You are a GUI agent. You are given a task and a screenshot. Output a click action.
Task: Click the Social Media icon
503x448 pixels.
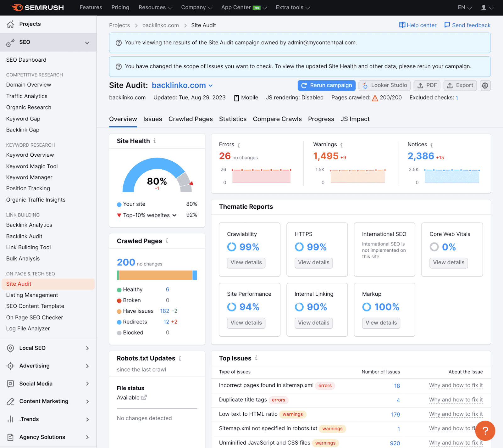(x=10, y=384)
